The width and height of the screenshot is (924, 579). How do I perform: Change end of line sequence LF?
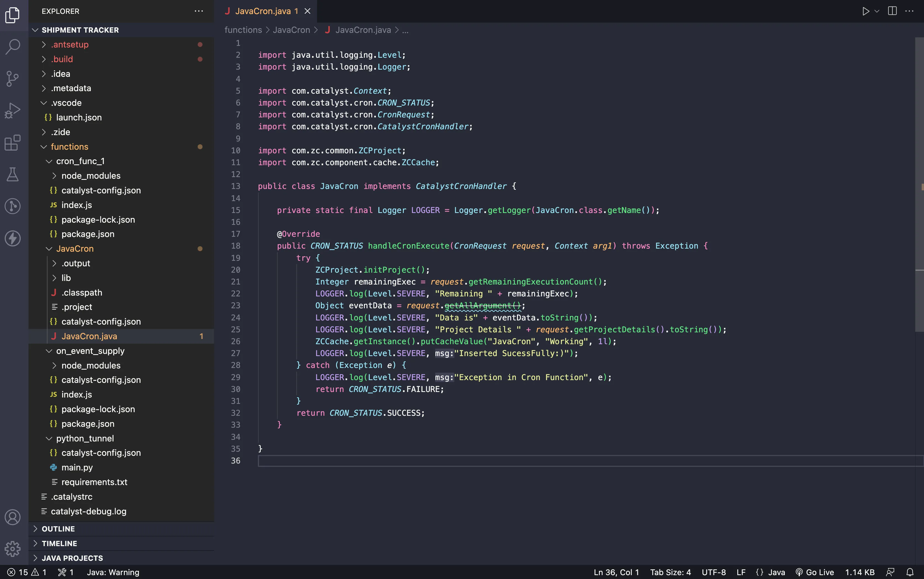741,572
